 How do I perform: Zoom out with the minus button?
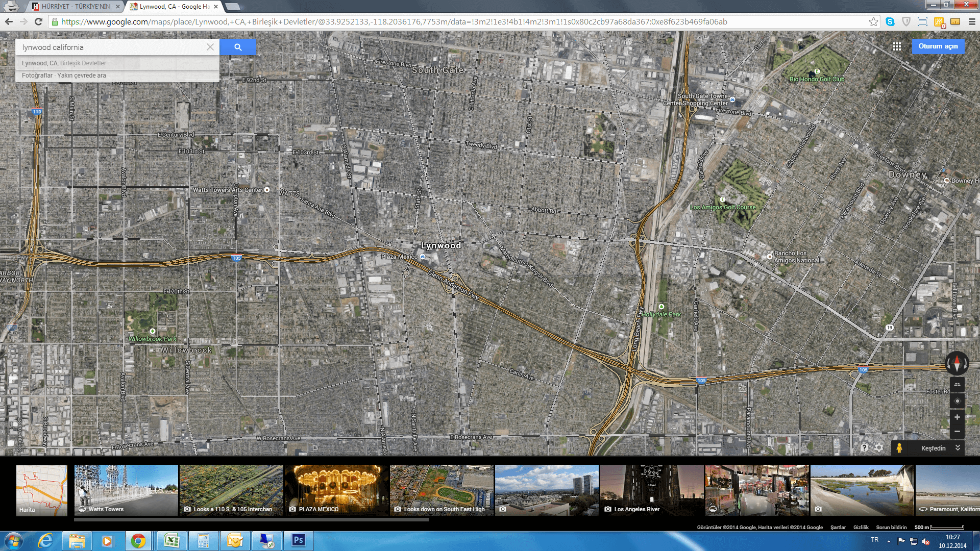[x=957, y=432]
